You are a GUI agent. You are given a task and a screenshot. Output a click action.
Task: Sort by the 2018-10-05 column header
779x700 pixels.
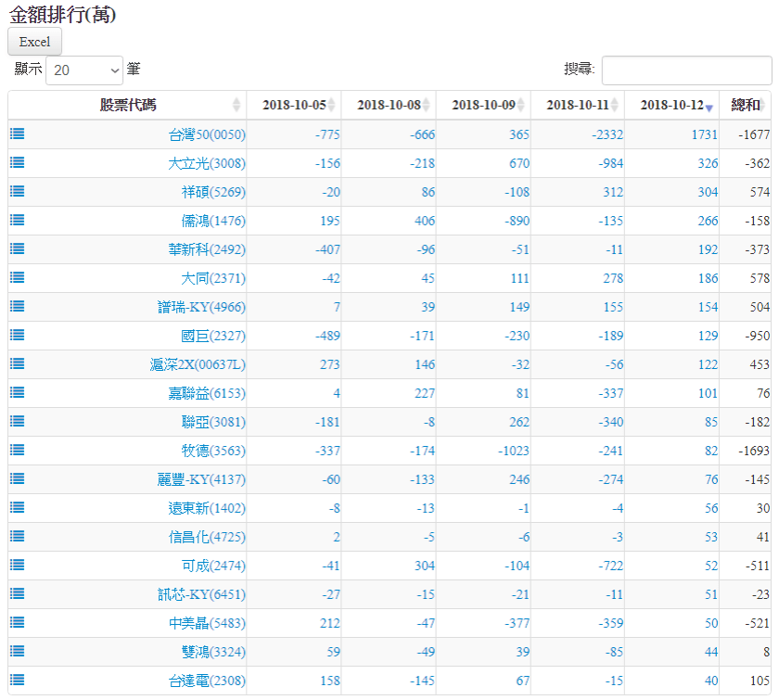(293, 105)
